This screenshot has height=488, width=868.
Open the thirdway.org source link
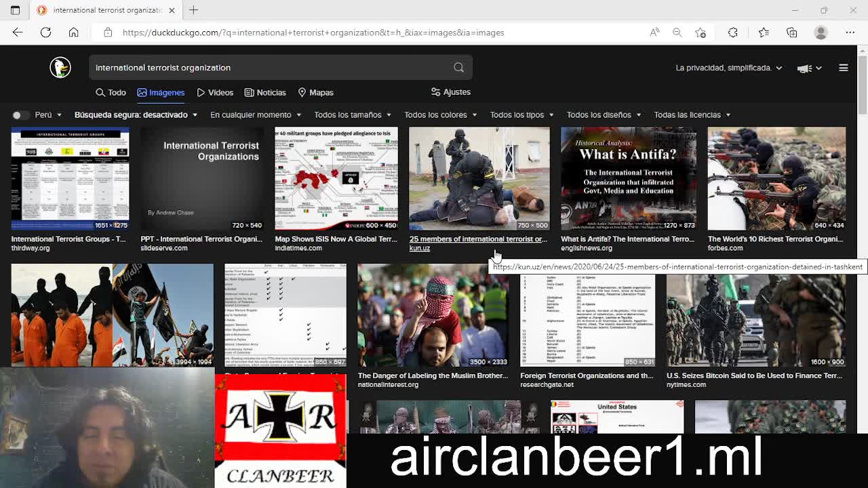[x=31, y=248]
